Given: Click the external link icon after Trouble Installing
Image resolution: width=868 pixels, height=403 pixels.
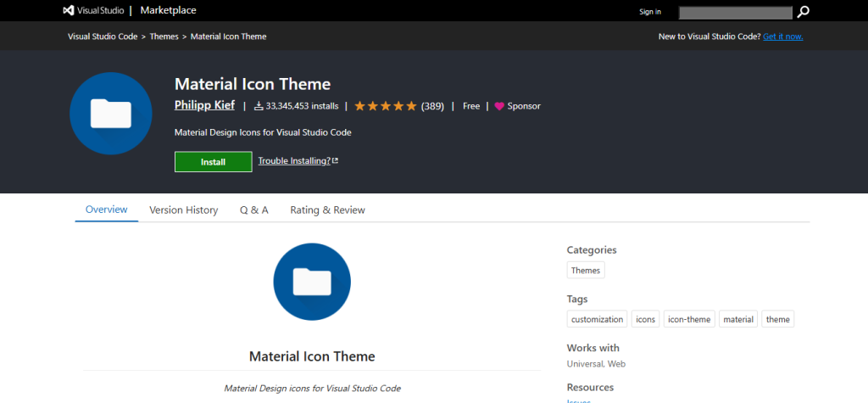Looking at the screenshot, I should click(x=336, y=160).
